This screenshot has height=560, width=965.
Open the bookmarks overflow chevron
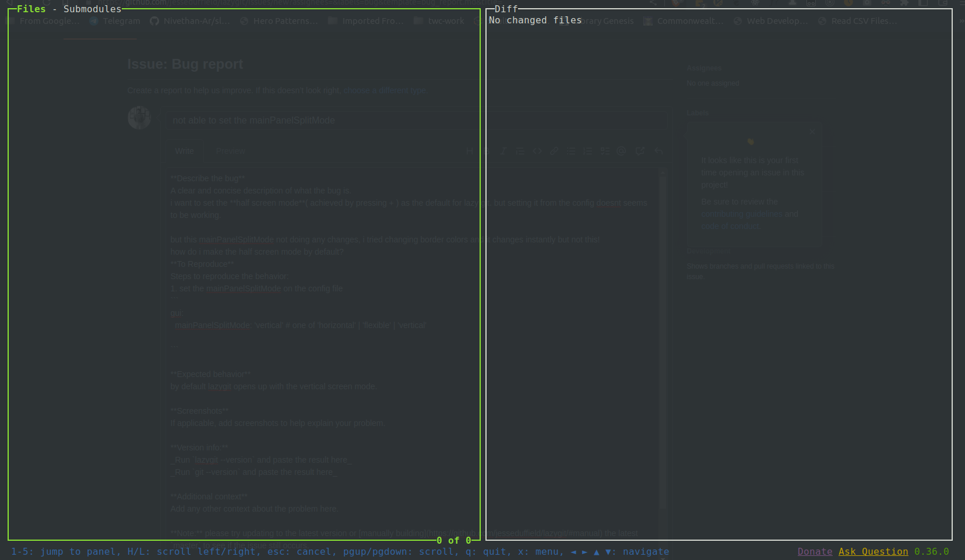click(x=962, y=20)
